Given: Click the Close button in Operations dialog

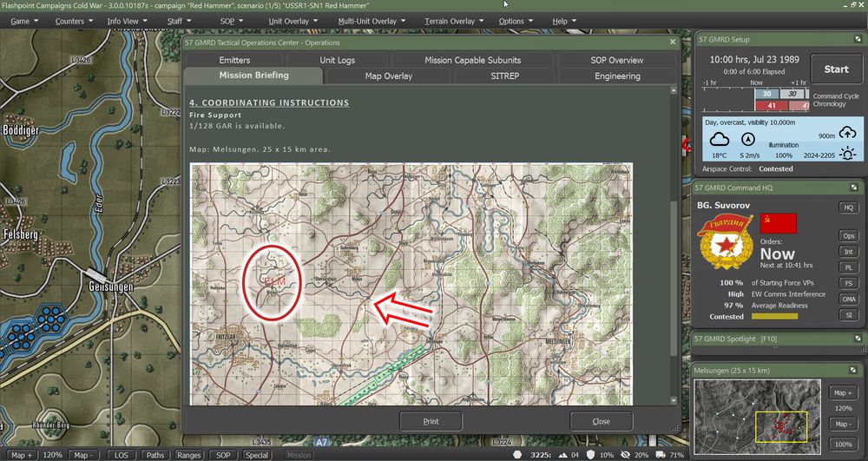Looking at the screenshot, I should click(x=601, y=421).
